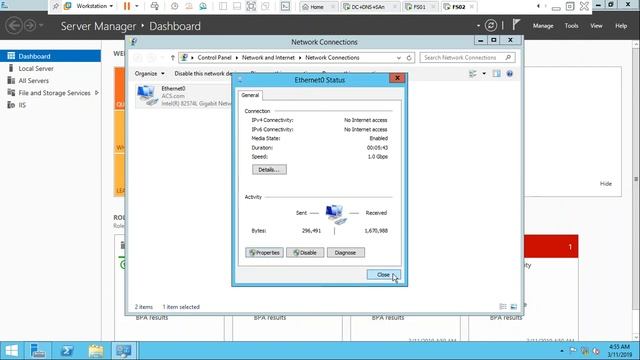Launch PowerShell from the taskbar
This screenshot has height=360, width=640.
coord(67,351)
